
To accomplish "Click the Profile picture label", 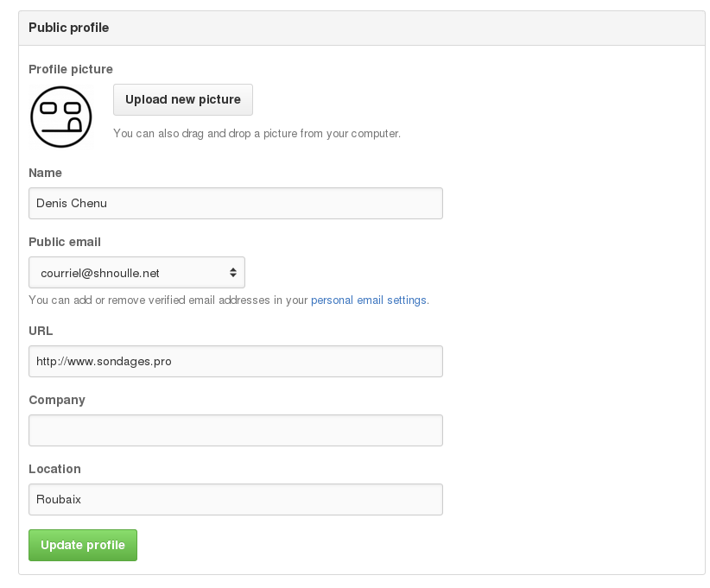I will (71, 69).
